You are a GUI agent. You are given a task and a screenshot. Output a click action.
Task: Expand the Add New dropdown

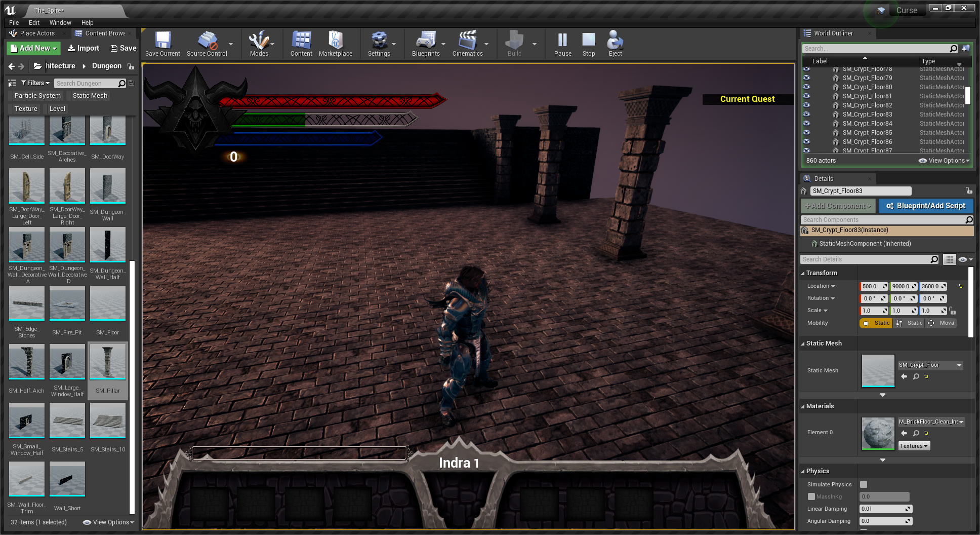click(34, 48)
